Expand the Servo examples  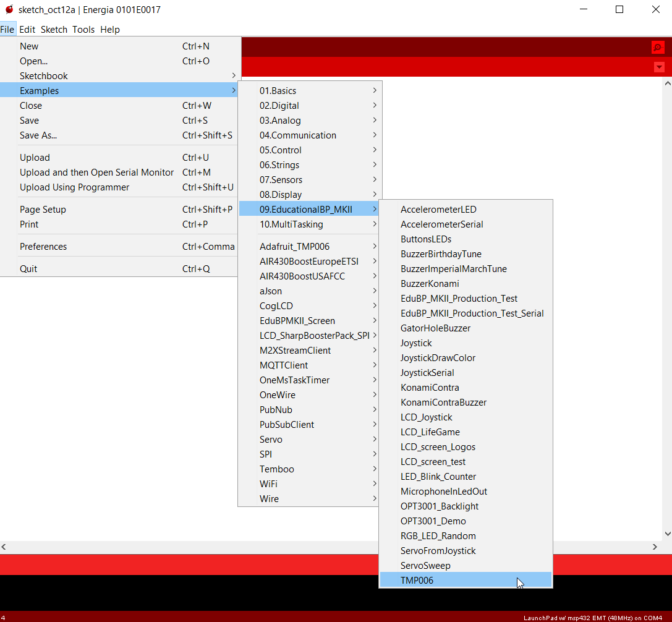309,440
